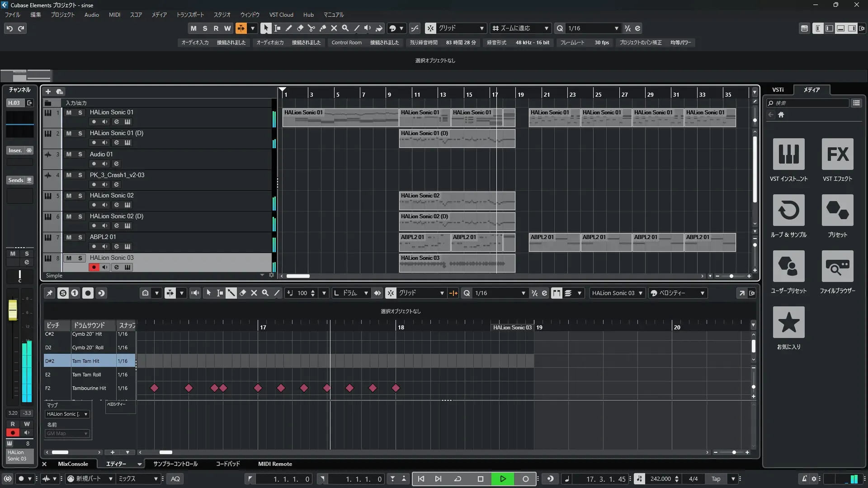Click the Tap tempo button

click(x=716, y=479)
